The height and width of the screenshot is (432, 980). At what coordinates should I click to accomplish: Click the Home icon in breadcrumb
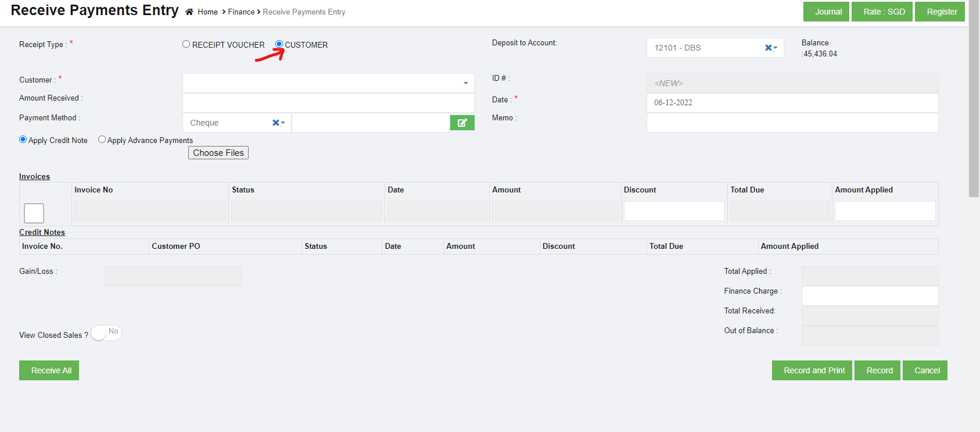189,12
